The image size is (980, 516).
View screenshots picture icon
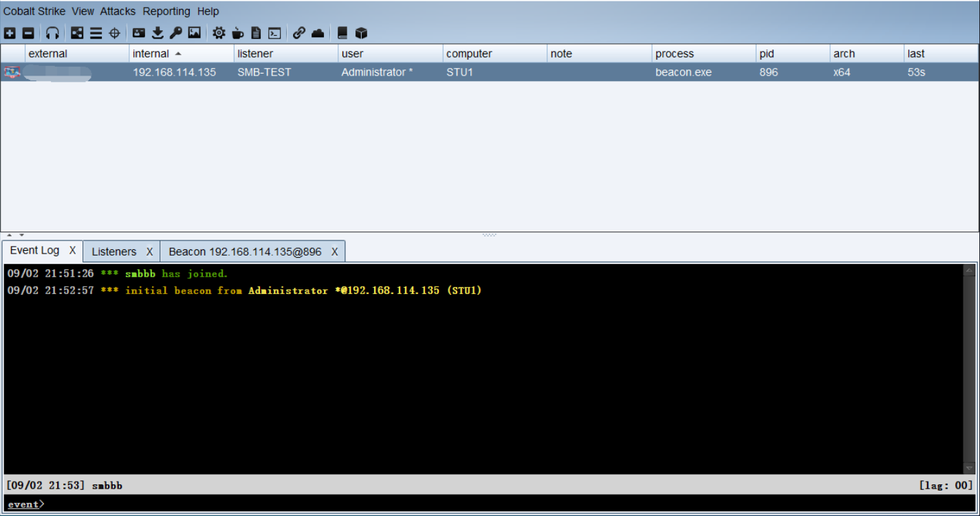point(195,33)
